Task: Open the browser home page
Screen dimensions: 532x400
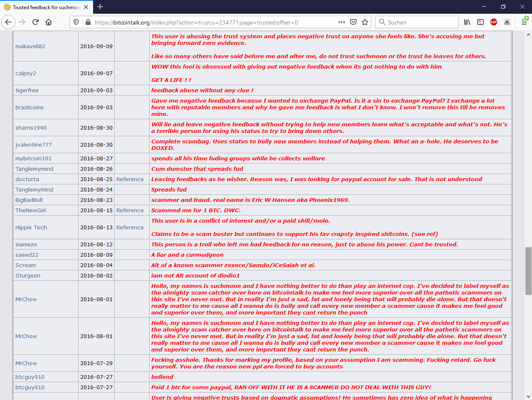Action: (49, 22)
